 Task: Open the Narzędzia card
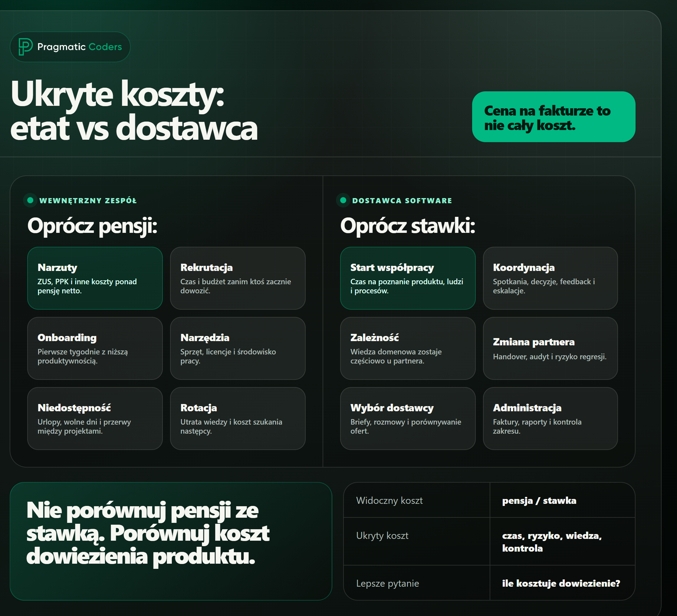(x=238, y=348)
